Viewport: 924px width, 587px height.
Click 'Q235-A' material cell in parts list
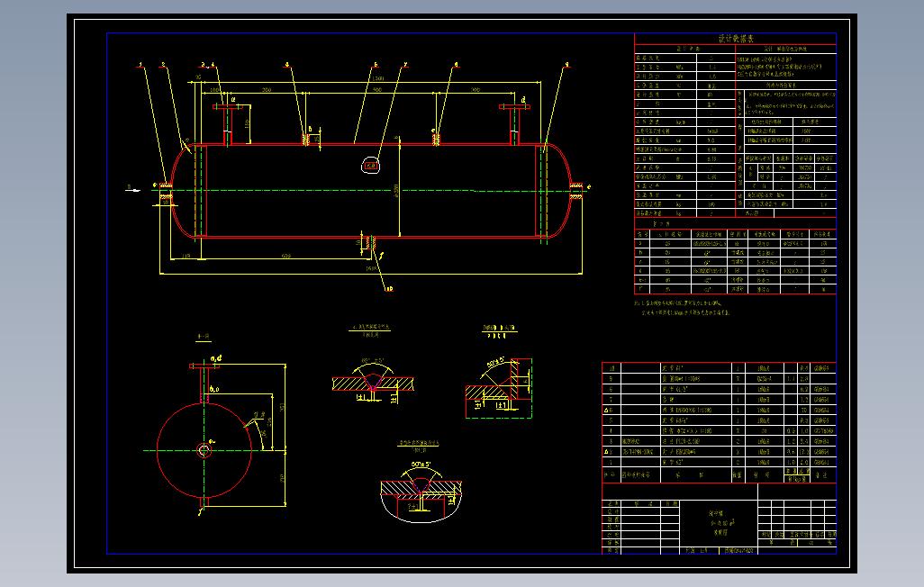click(x=764, y=378)
